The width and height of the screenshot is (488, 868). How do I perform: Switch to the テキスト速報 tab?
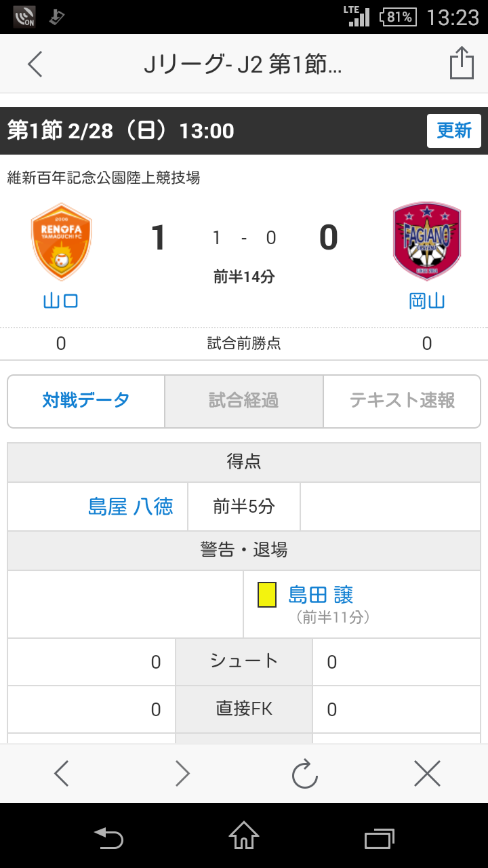[402, 401]
